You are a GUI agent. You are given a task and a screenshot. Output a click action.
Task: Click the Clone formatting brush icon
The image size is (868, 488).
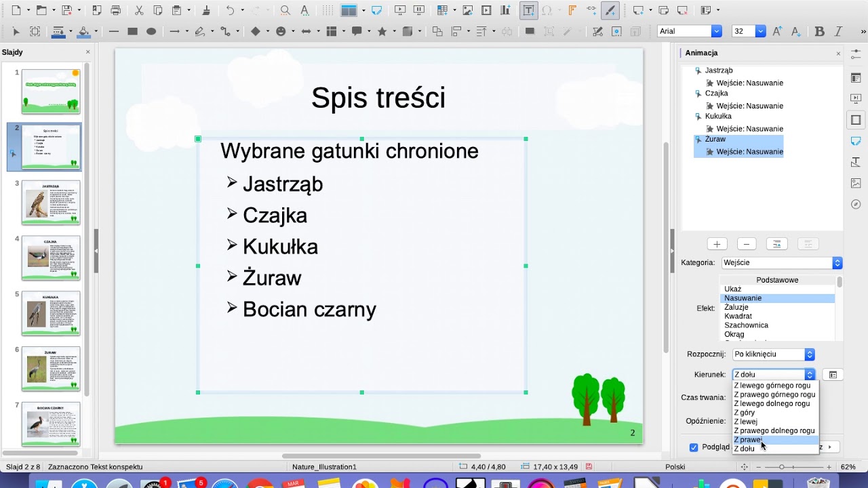point(206,10)
